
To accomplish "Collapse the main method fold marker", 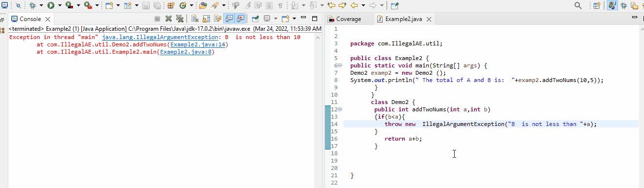I will (340, 65).
